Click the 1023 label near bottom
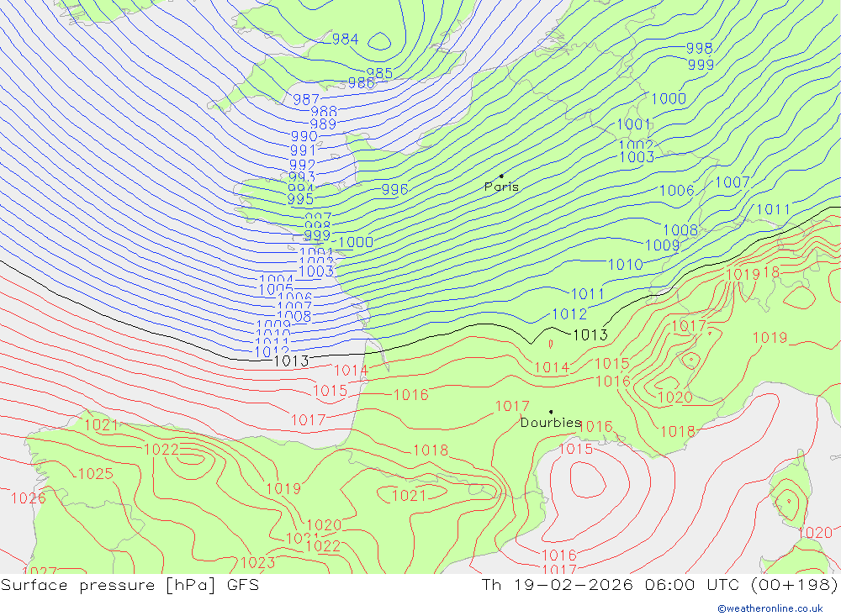Viewport: 841px width, 616px height. pyautogui.click(x=257, y=562)
